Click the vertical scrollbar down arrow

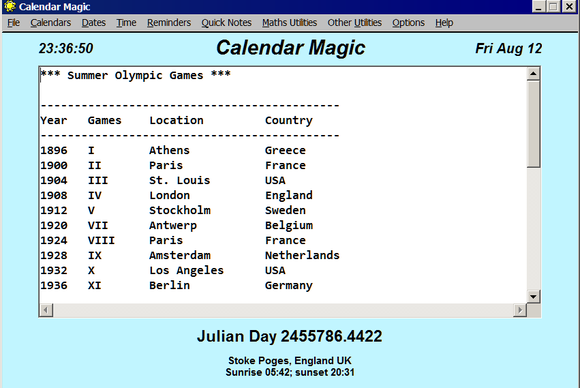(533, 296)
